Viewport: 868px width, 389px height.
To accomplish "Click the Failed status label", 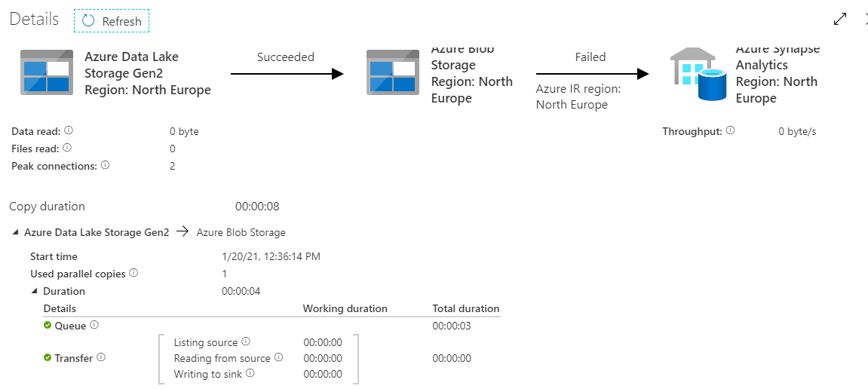I will coord(590,57).
